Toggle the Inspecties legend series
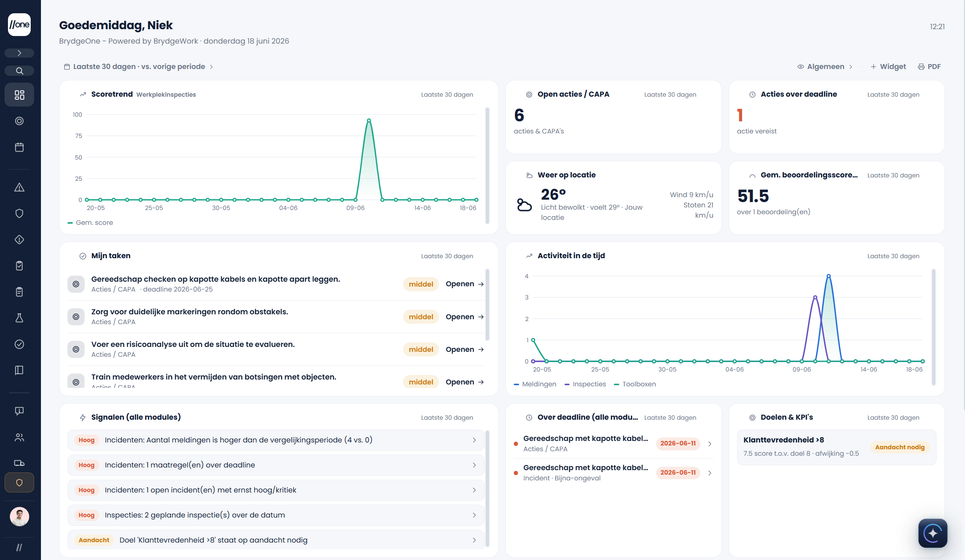Image resolution: width=965 pixels, height=560 pixels. [585, 384]
